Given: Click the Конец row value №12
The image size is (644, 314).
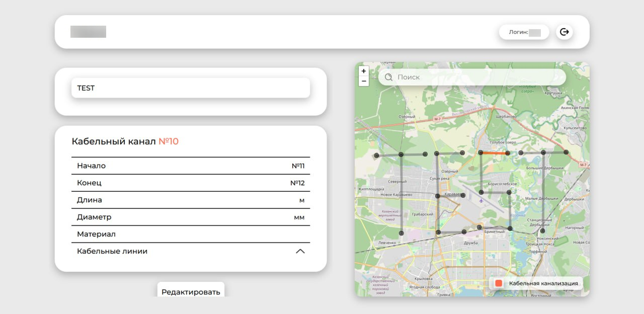Looking at the screenshot, I should (x=297, y=183).
